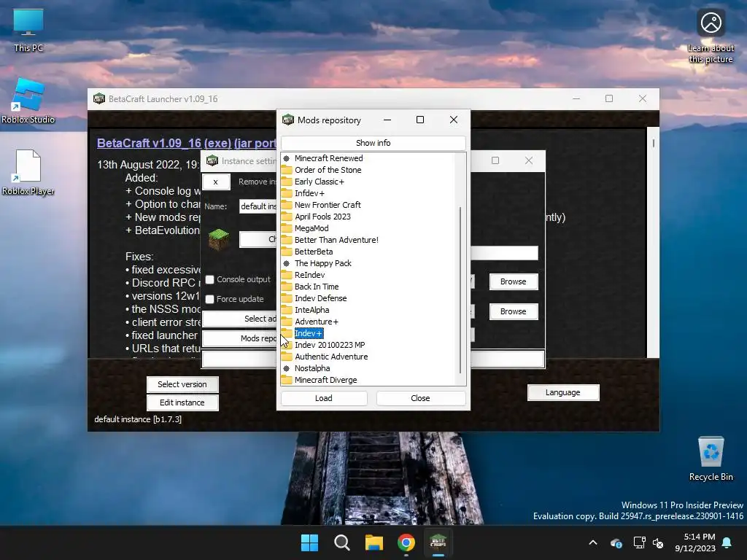This screenshot has width=747, height=560.
Task: Click the Mods repository list scrollbar
Action: (x=460, y=290)
